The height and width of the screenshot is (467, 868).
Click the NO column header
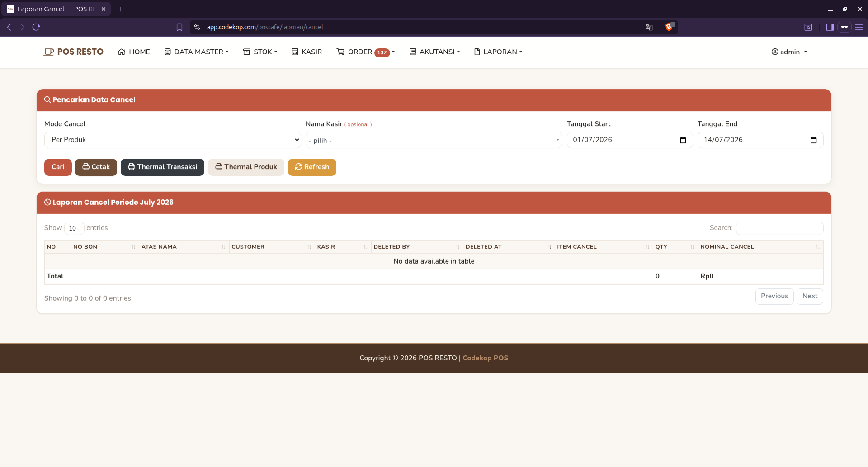57,247
